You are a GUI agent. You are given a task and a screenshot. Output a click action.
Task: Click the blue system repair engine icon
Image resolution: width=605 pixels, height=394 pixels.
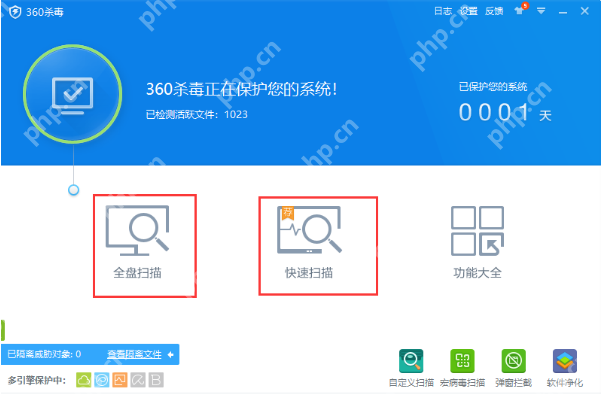pyautogui.click(x=102, y=380)
